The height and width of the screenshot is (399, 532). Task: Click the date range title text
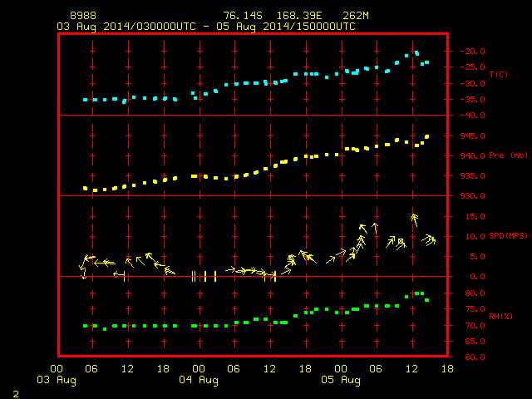(x=206, y=27)
